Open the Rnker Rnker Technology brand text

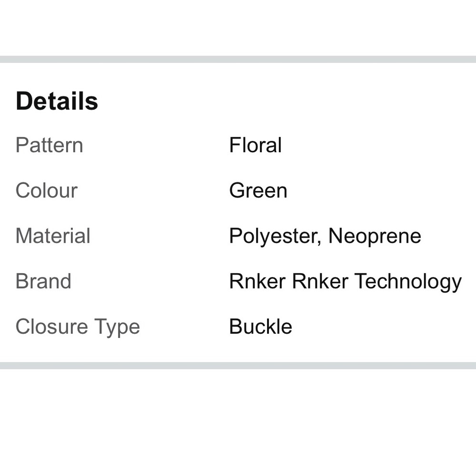point(346,282)
